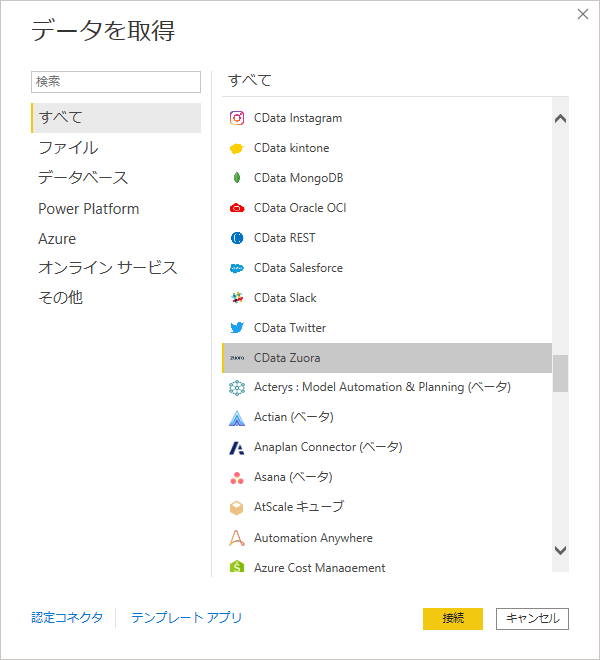Viewport: 600px width, 660px height.
Task: Select the Automation Anywhere text
Action: point(313,538)
